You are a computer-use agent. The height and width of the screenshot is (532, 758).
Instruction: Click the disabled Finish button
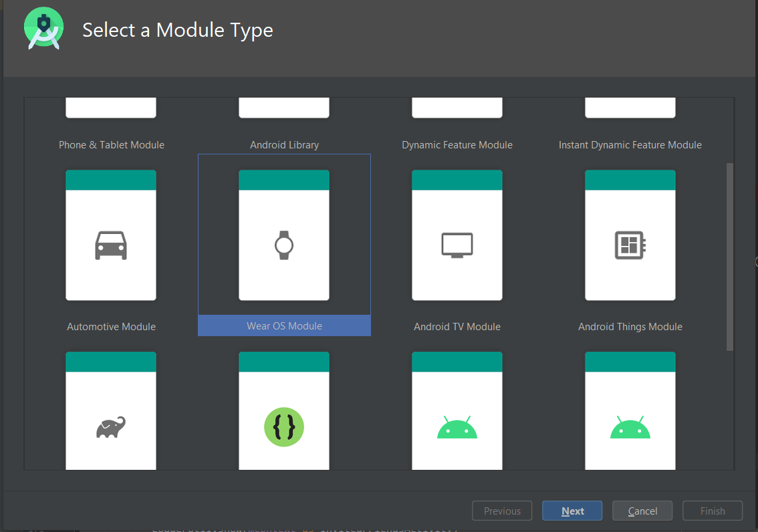point(713,511)
